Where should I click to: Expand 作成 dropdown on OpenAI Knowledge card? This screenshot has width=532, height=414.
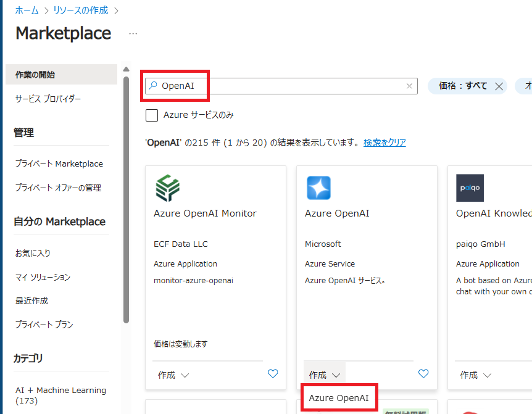coord(476,375)
